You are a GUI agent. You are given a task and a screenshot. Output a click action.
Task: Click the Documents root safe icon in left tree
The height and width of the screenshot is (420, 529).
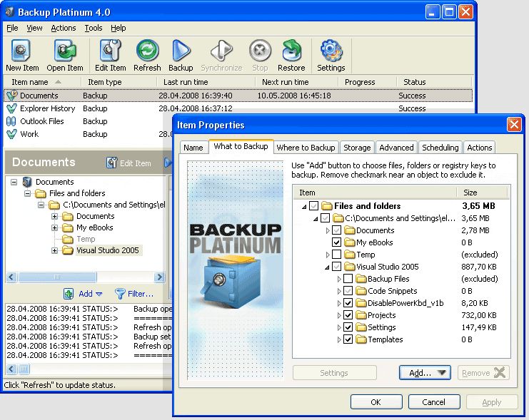point(27,182)
